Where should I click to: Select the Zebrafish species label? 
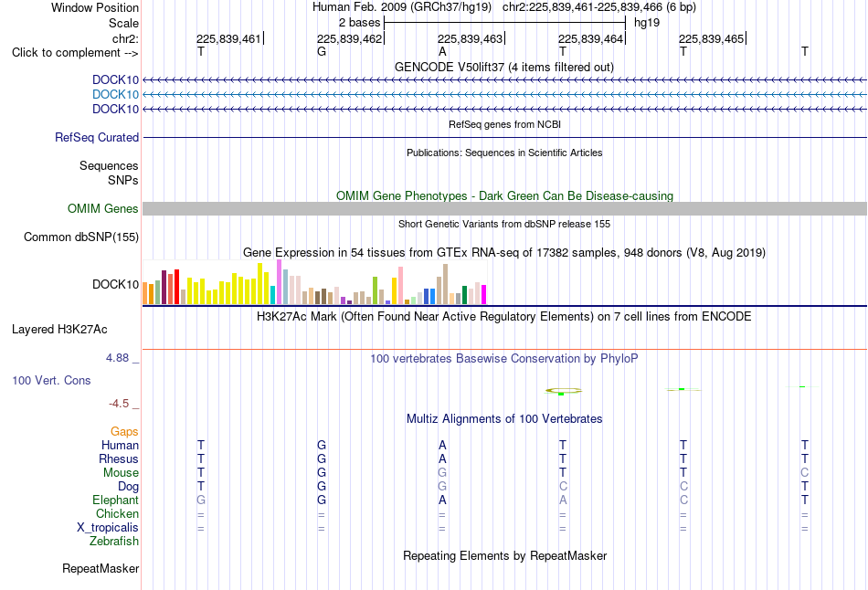(x=114, y=542)
